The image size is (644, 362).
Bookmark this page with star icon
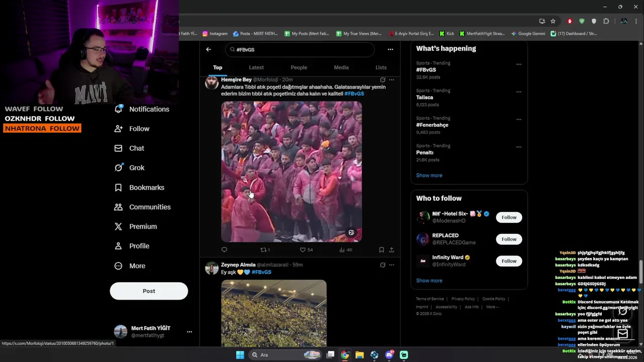click(x=553, y=21)
